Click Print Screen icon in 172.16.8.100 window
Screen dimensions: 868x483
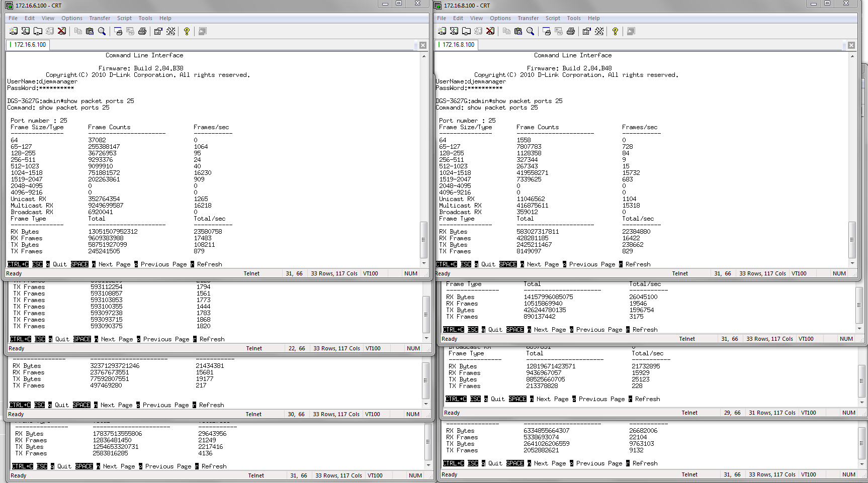coord(547,31)
